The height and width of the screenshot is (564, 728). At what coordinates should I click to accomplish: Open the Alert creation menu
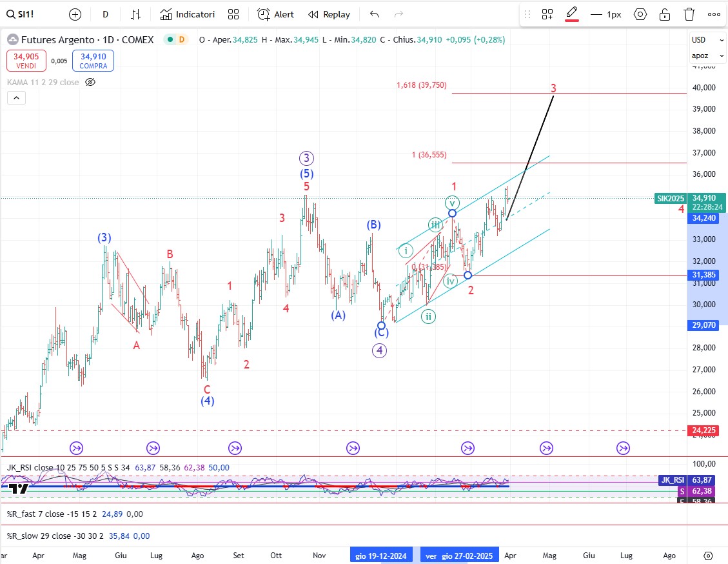[276, 14]
